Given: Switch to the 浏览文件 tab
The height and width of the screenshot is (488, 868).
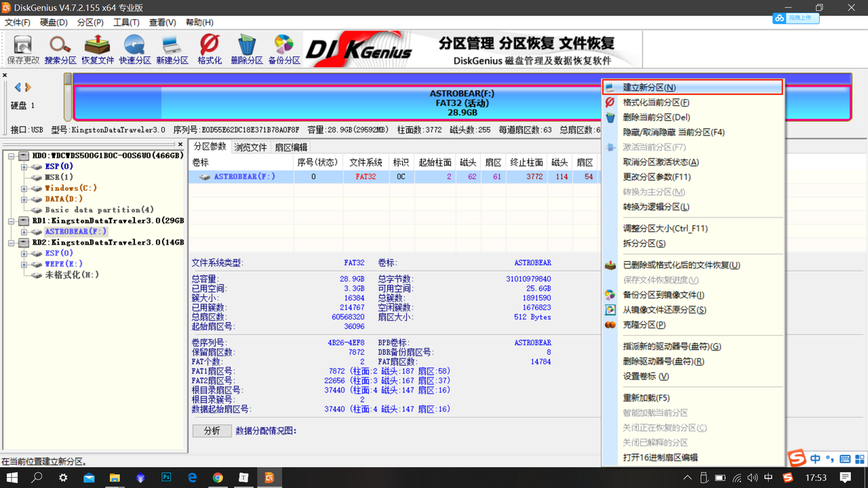Looking at the screenshot, I should 251,147.
